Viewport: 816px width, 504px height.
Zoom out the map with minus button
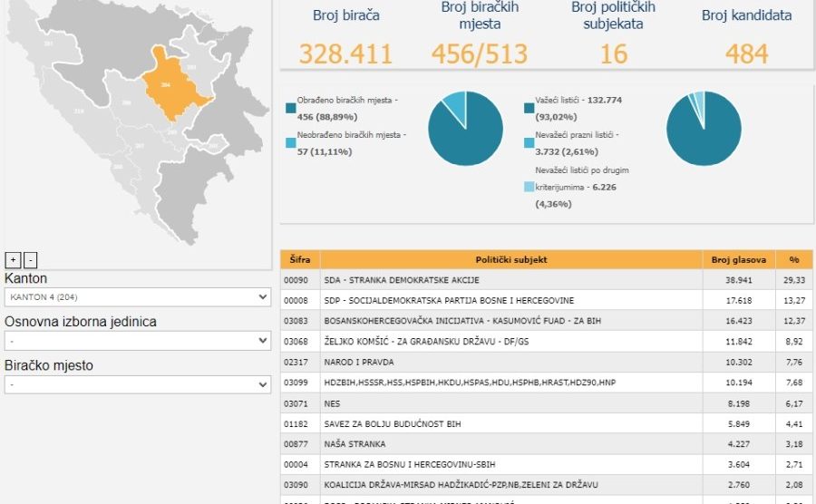pyautogui.click(x=30, y=259)
